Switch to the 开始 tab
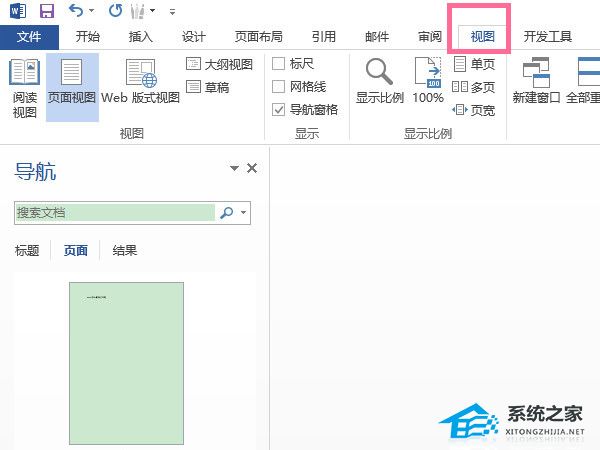The image size is (600, 450). 88,37
